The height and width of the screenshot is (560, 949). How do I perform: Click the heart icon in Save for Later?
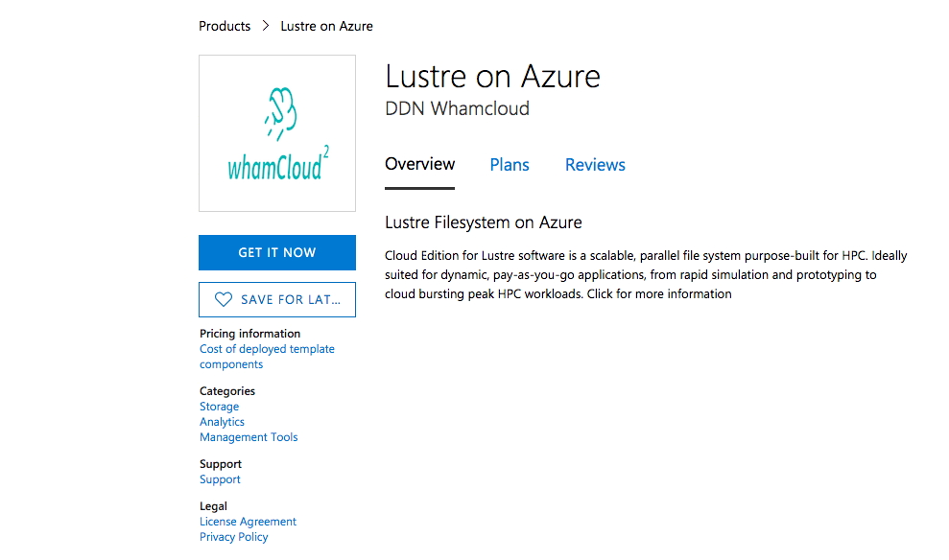pos(224,299)
